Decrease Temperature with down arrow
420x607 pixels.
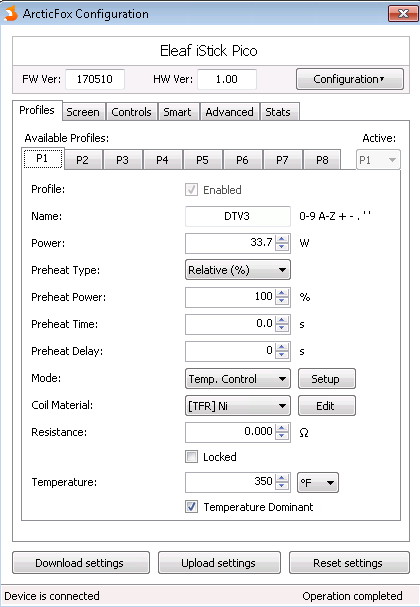(x=282, y=486)
